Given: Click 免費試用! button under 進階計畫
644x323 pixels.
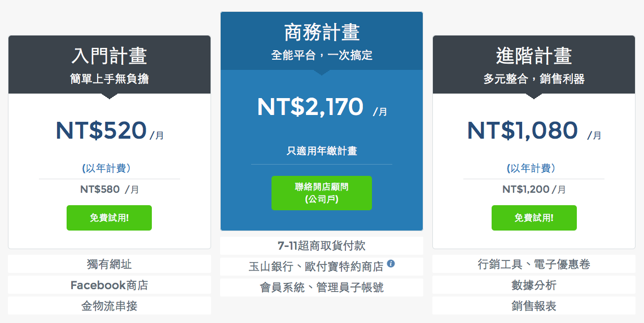Looking at the screenshot, I should click(534, 218).
